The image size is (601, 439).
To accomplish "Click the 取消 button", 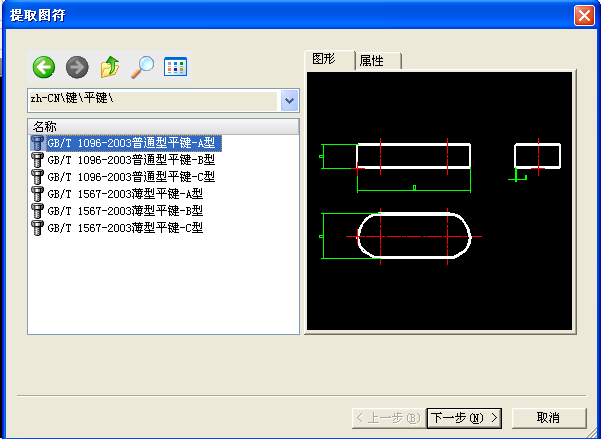I will pyautogui.click(x=547, y=417).
